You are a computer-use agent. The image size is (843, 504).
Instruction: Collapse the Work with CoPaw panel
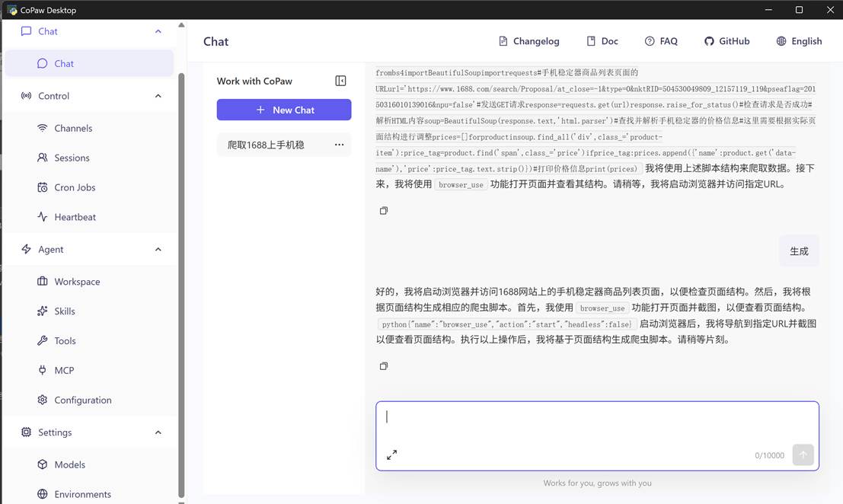[x=340, y=81]
